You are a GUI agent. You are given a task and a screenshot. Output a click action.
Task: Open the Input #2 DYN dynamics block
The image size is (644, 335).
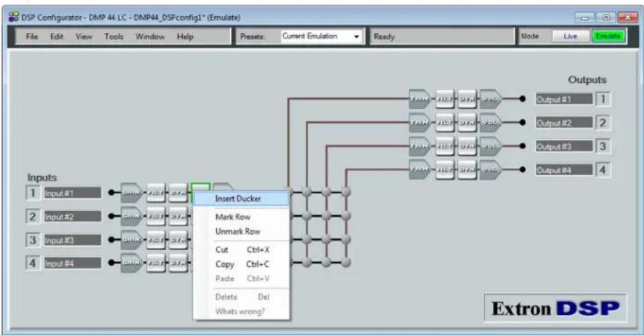click(x=178, y=216)
